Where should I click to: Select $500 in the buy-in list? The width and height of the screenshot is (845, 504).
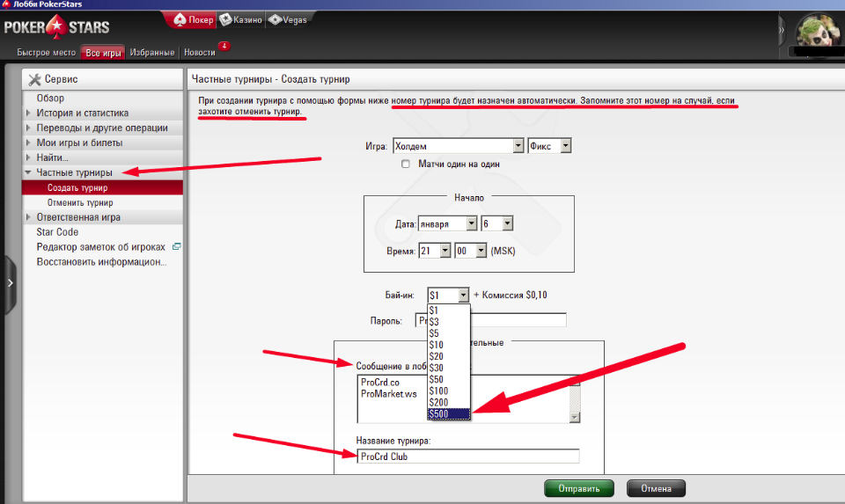point(448,414)
